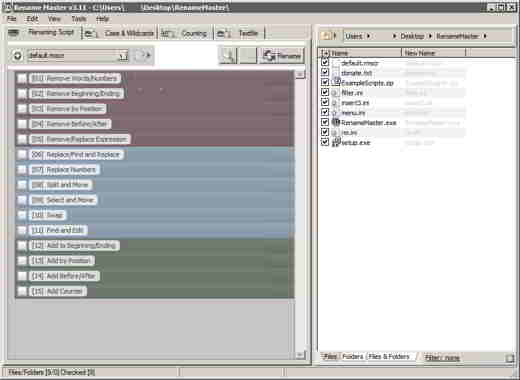Click the Rename button

pos(282,56)
